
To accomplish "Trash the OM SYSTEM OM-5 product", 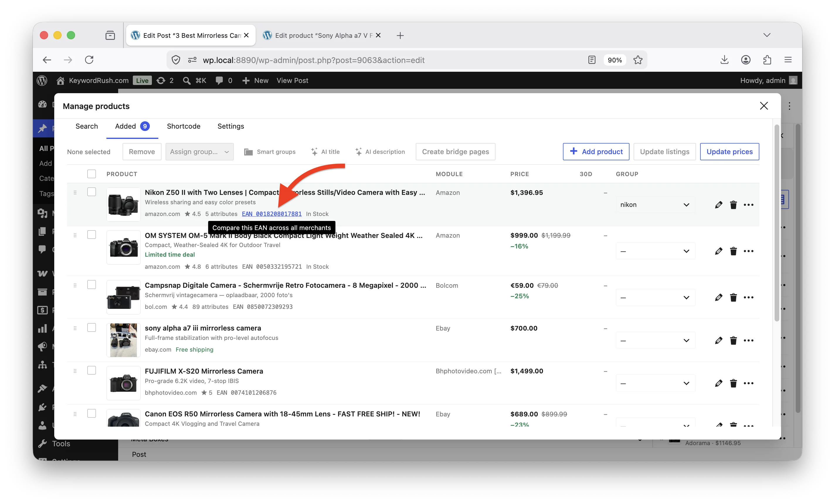I will click(733, 251).
